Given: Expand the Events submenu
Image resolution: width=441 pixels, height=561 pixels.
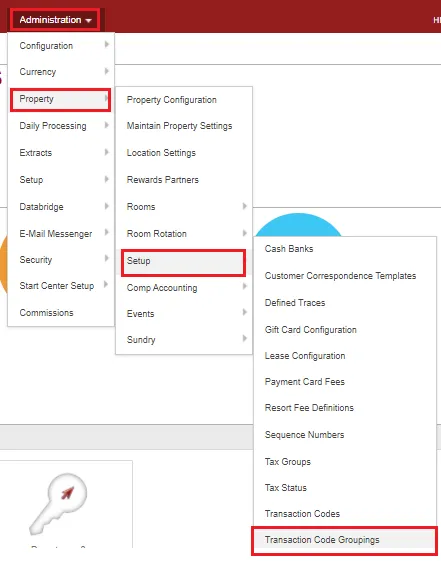Looking at the screenshot, I should [184, 314].
